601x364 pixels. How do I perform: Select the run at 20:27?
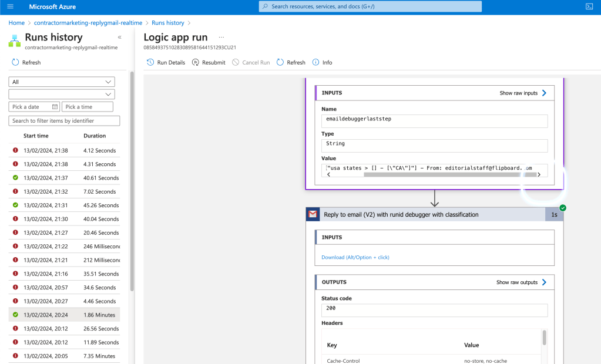click(x=64, y=301)
